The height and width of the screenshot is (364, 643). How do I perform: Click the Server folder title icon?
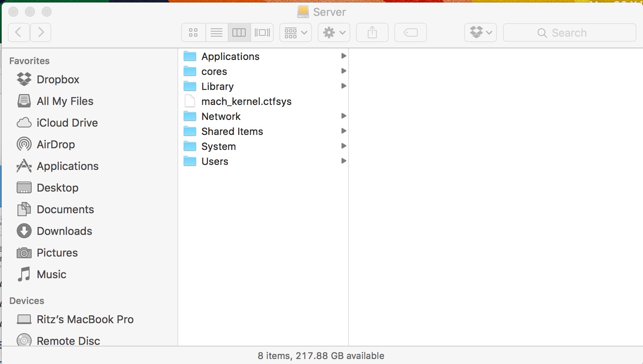pyautogui.click(x=303, y=12)
